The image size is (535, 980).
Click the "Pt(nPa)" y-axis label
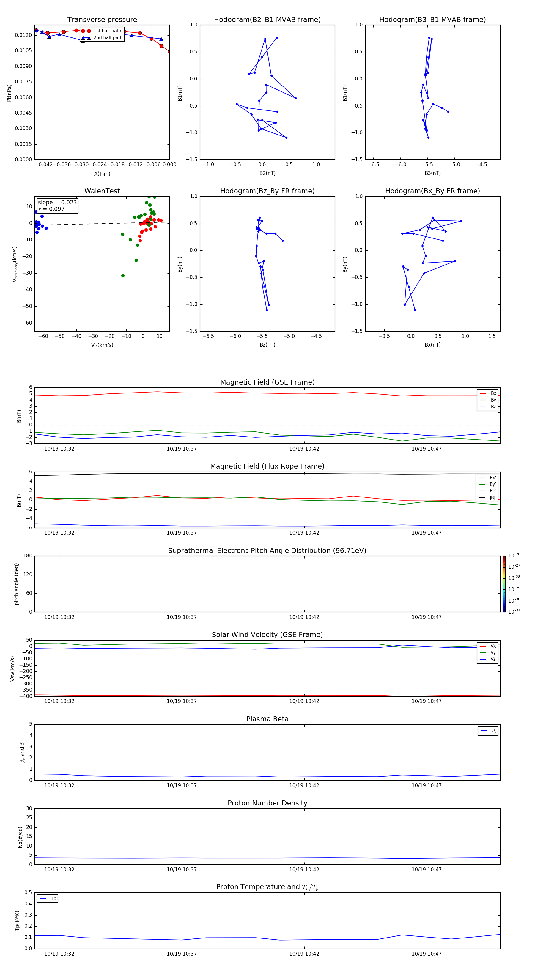(9, 93)
